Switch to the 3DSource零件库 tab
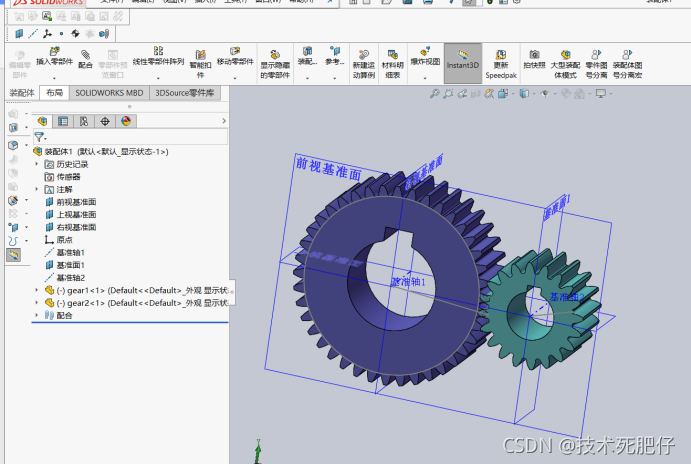This screenshot has width=691, height=464. coord(185,93)
